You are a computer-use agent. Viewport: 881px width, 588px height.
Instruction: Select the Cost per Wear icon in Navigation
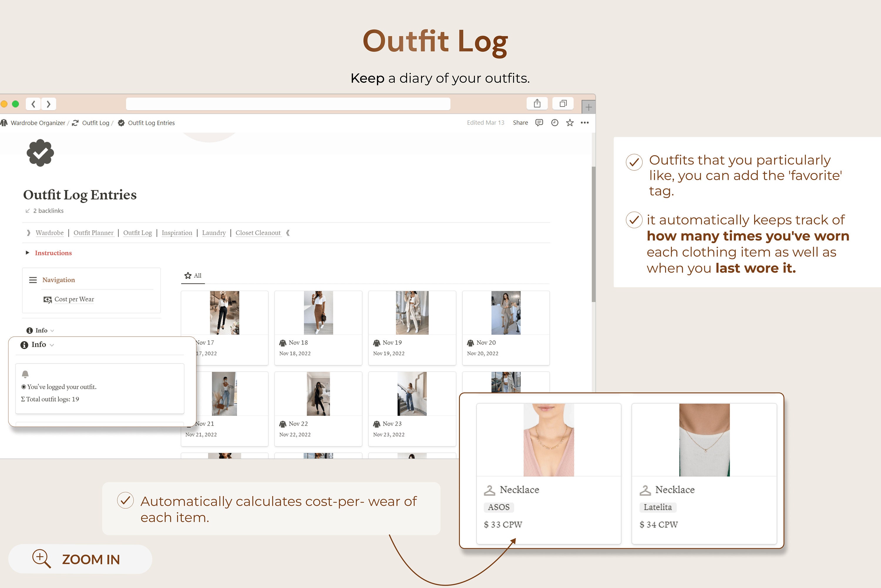click(47, 299)
